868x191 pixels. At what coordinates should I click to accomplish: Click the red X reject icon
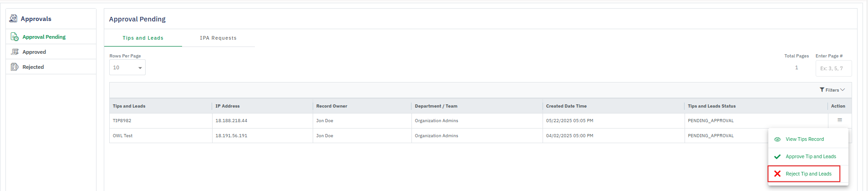tap(777, 174)
